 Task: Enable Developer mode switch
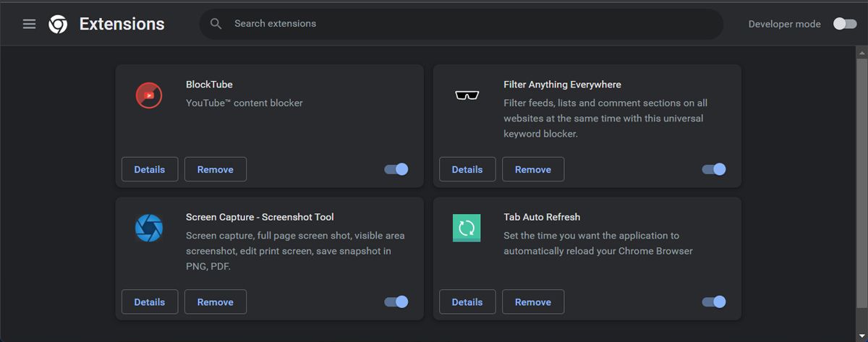point(844,24)
